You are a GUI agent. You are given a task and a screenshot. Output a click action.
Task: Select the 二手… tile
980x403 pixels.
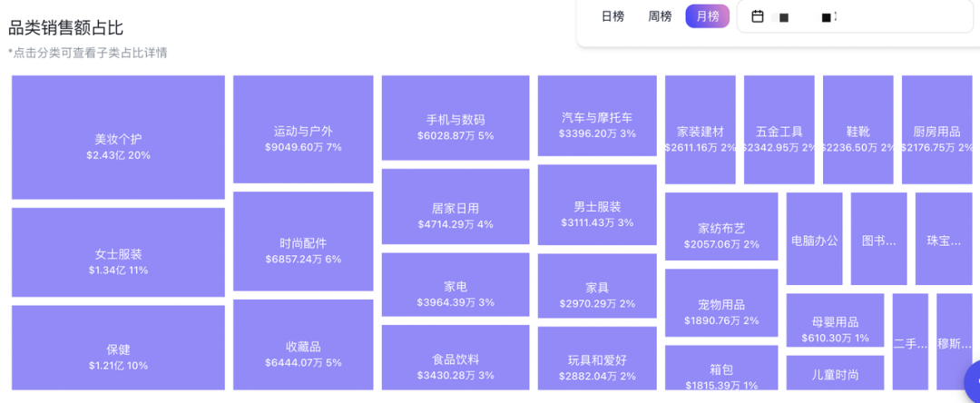[911, 342]
